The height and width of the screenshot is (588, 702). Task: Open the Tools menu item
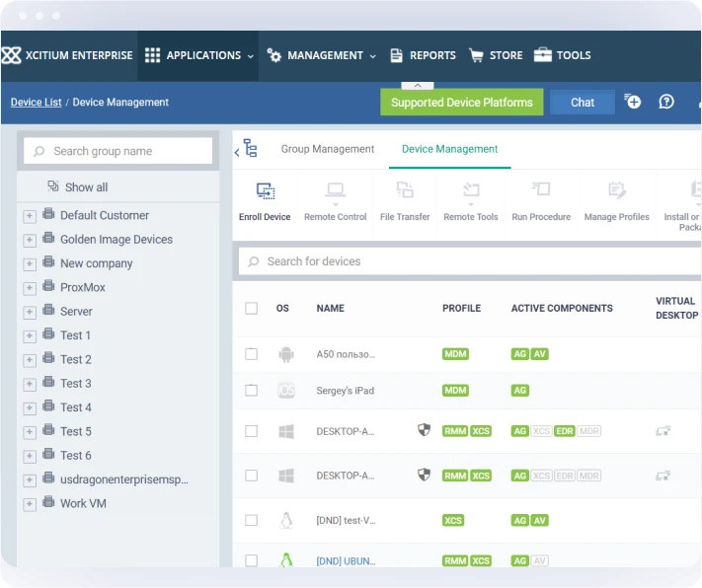[x=563, y=55]
